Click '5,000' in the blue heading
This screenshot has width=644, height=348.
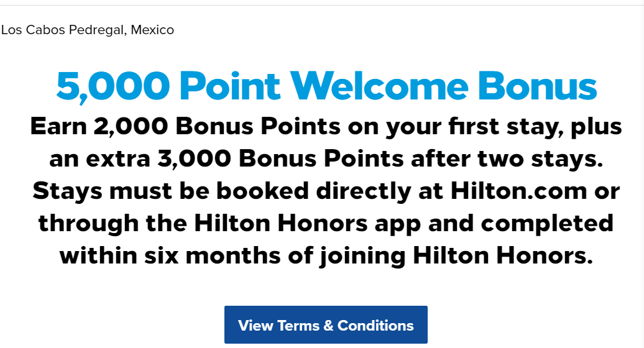[113, 86]
